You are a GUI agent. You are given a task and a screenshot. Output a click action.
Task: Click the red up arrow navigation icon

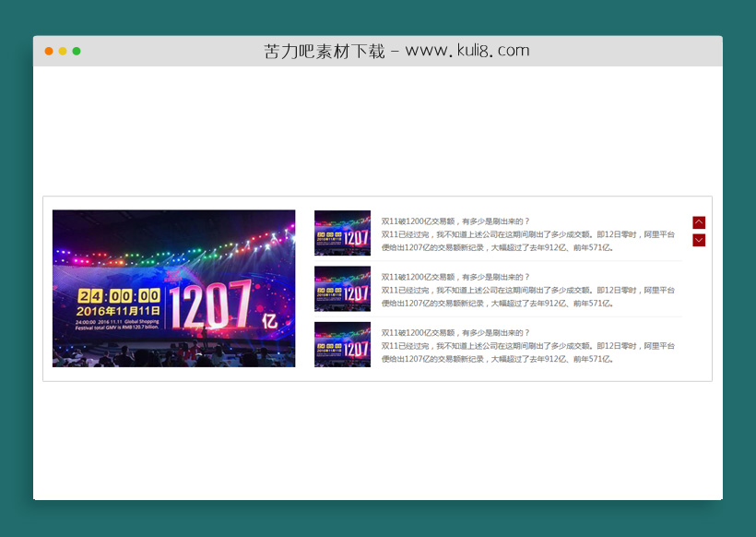pos(699,222)
